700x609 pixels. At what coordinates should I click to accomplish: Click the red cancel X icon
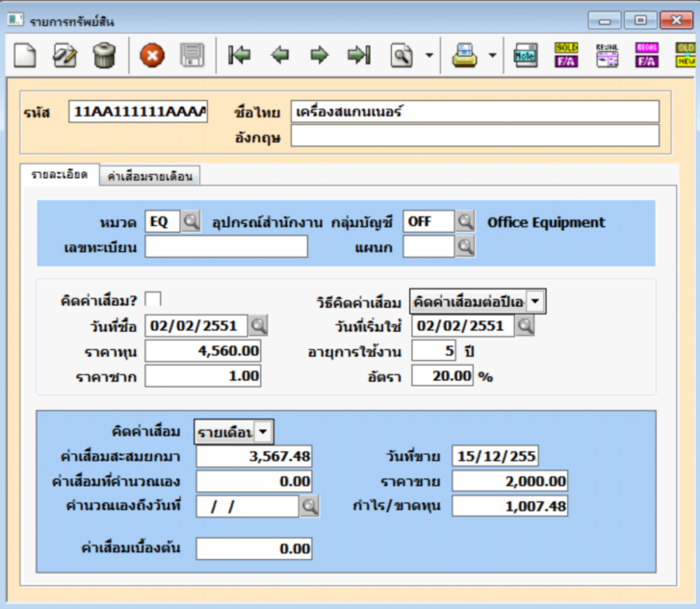(x=151, y=56)
